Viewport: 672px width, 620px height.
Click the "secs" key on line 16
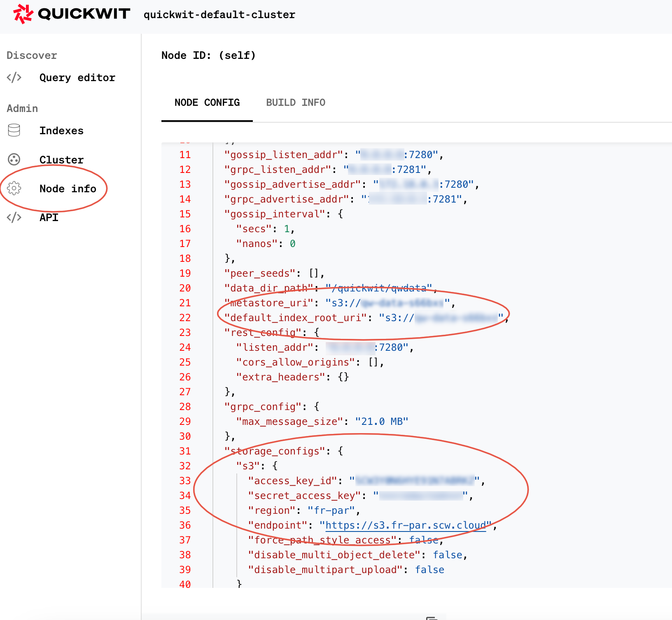coord(254,229)
